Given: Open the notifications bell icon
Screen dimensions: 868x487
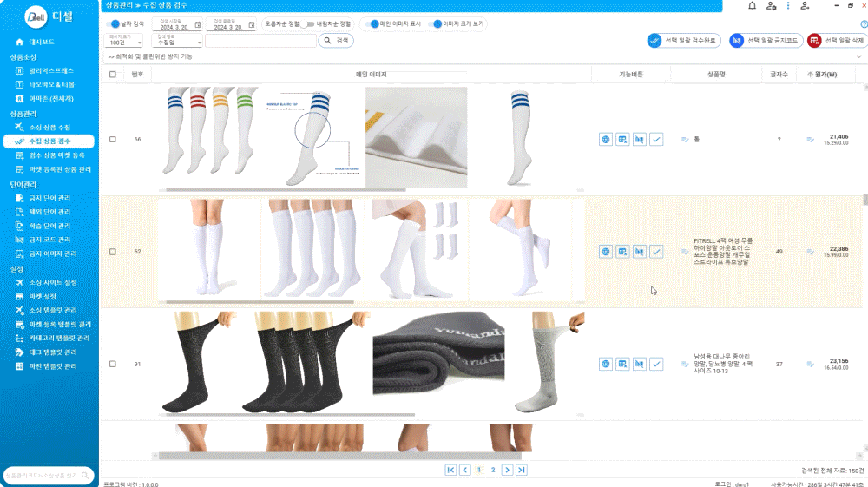Looking at the screenshot, I should (x=752, y=6).
